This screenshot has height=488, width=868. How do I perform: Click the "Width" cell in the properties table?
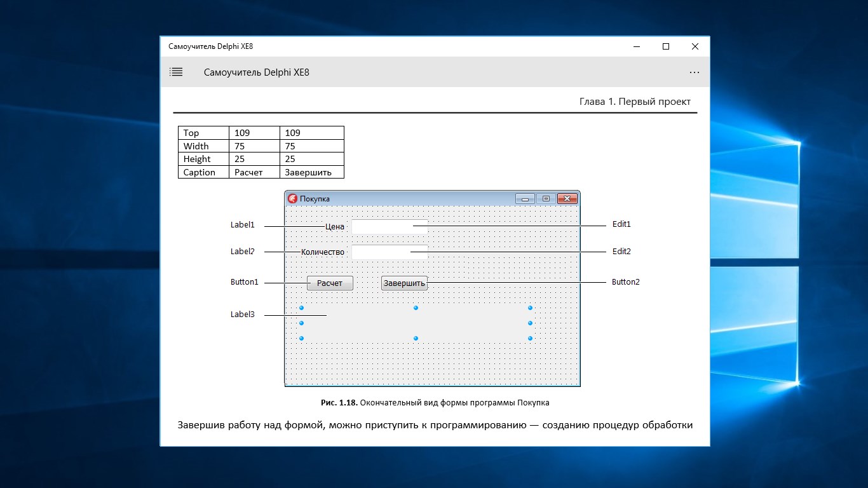point(203,146)
